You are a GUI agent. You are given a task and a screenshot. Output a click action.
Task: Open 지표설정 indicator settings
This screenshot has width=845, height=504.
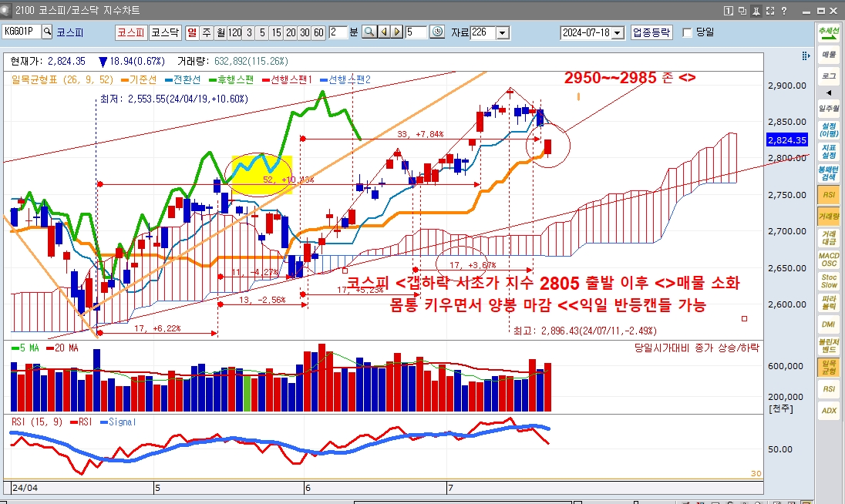click(829, 151)
